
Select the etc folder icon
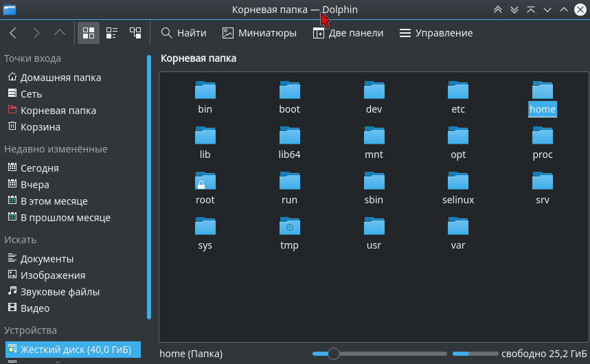(458, 91)
